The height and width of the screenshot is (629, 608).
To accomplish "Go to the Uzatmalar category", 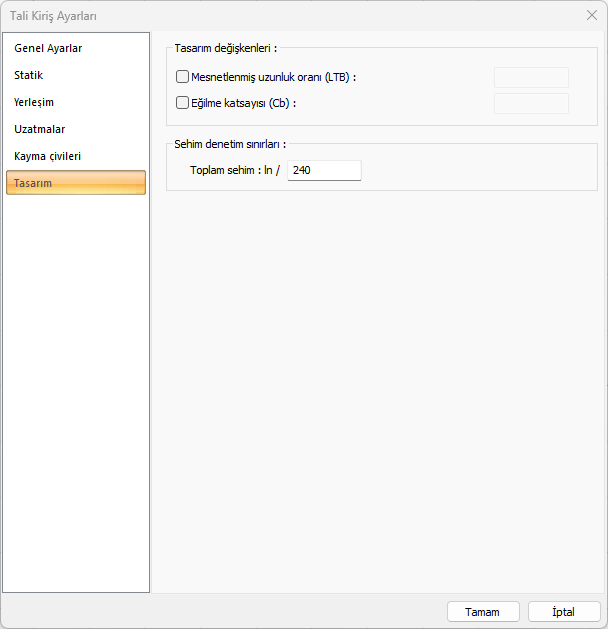I will (x=40, y=129).
